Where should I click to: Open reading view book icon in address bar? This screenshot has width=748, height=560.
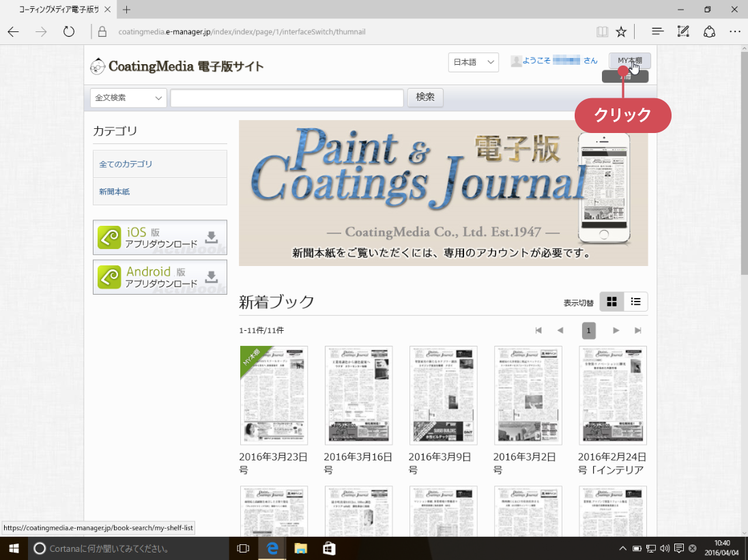click(x=602, y=31)
